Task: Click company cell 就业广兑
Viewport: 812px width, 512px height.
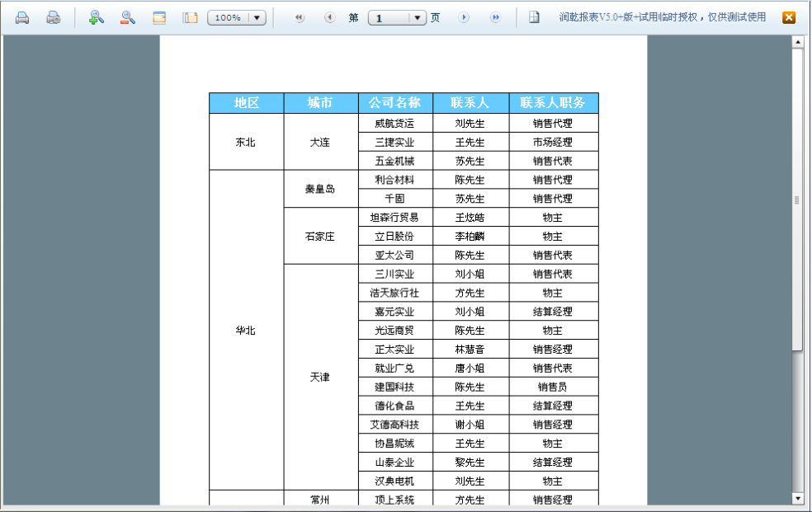Action: click(x=395, y=369)
